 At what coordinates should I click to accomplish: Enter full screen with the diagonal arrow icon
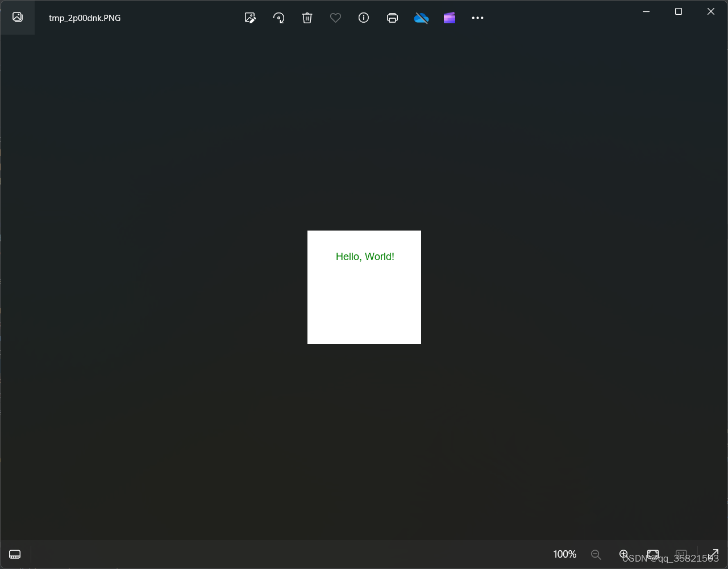[x=713, y=554]
